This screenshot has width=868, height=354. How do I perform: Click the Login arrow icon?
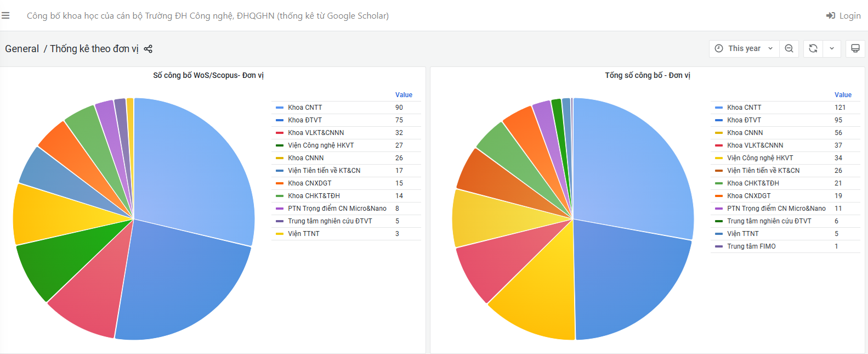click(830, 15)
